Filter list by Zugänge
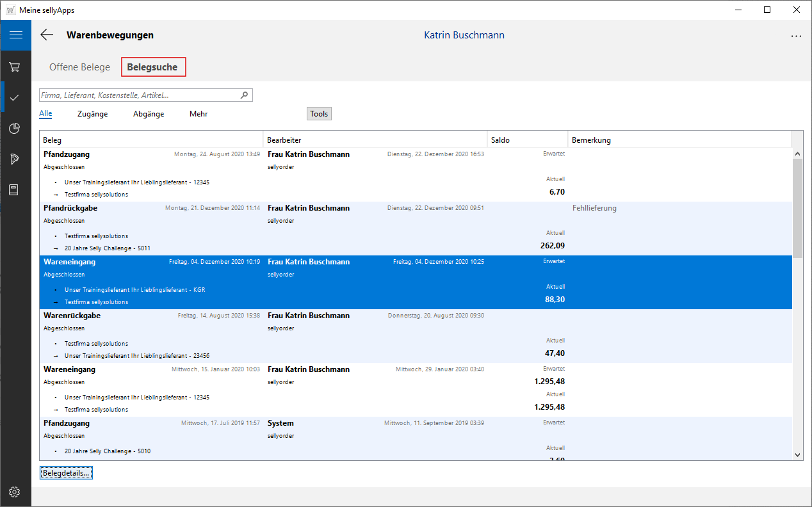 point(92,114)
